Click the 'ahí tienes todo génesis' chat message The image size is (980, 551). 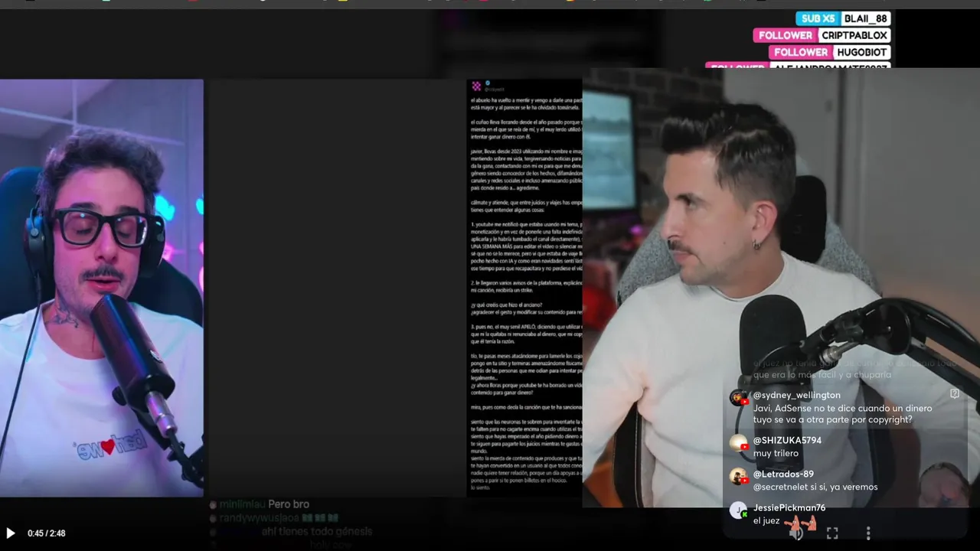[x=317, y=531]
